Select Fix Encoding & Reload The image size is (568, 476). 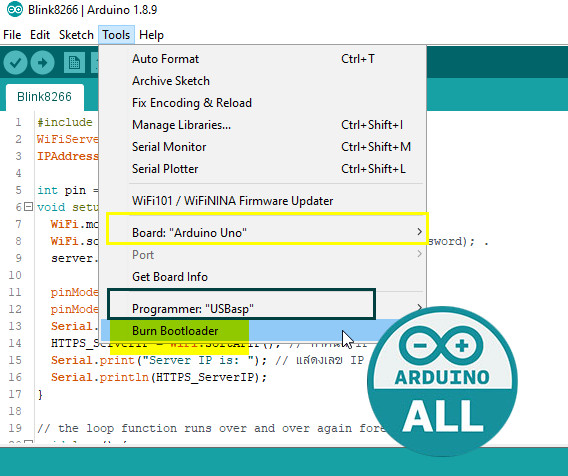(262, 103)
